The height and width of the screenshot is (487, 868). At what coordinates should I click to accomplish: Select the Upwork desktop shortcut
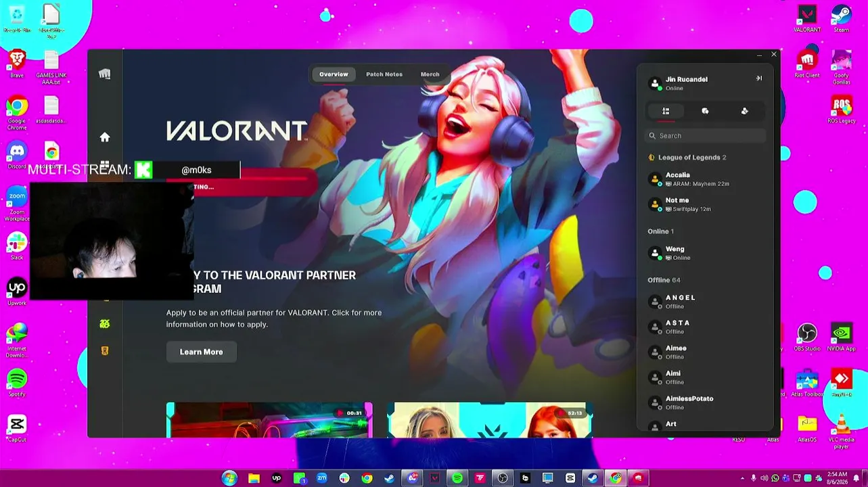17,292
